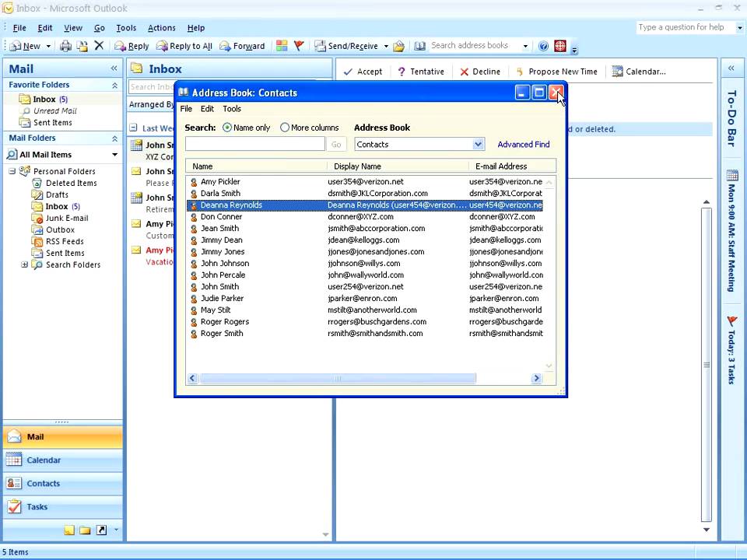The image size is (747, 560).
Task: Open the Send/Receive dropdown arrow
Action: click(386, 46)
